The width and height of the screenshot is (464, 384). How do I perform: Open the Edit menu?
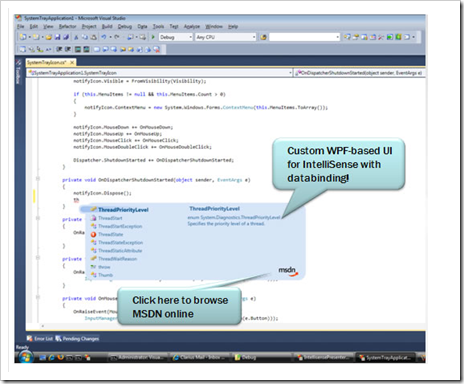click(34, 26)
